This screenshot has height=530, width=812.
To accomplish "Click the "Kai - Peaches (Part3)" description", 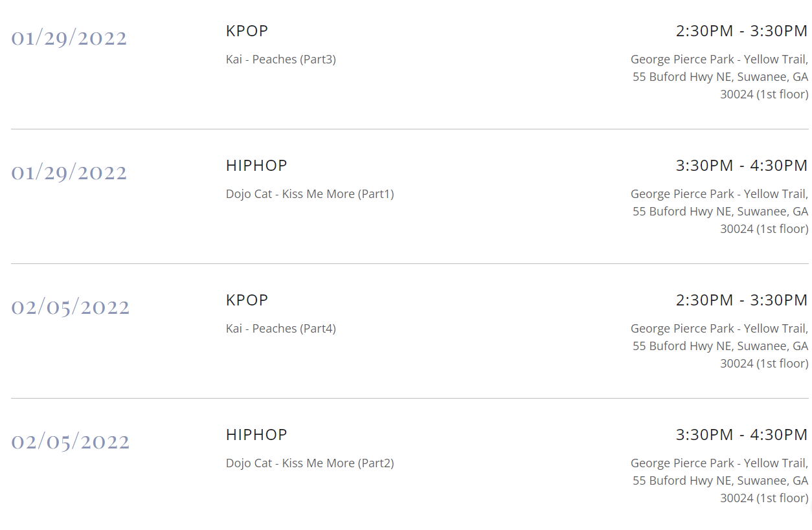I will point(280,60).
